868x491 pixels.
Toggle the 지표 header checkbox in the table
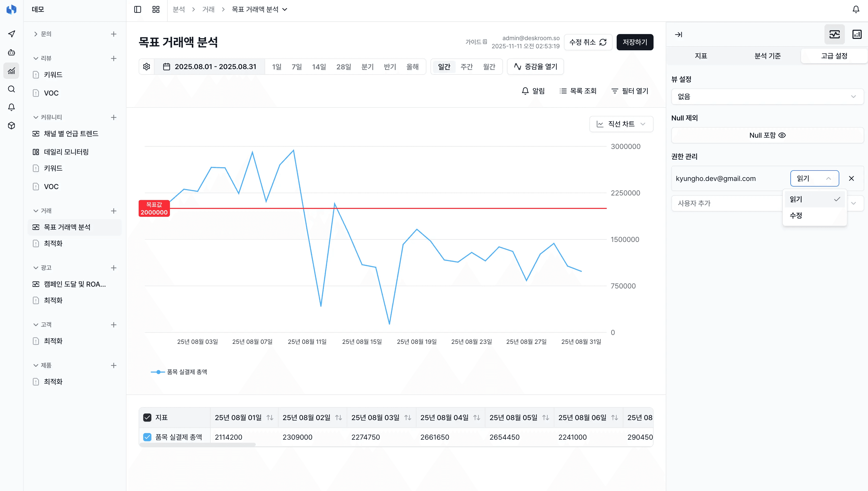tap(147, 417)
